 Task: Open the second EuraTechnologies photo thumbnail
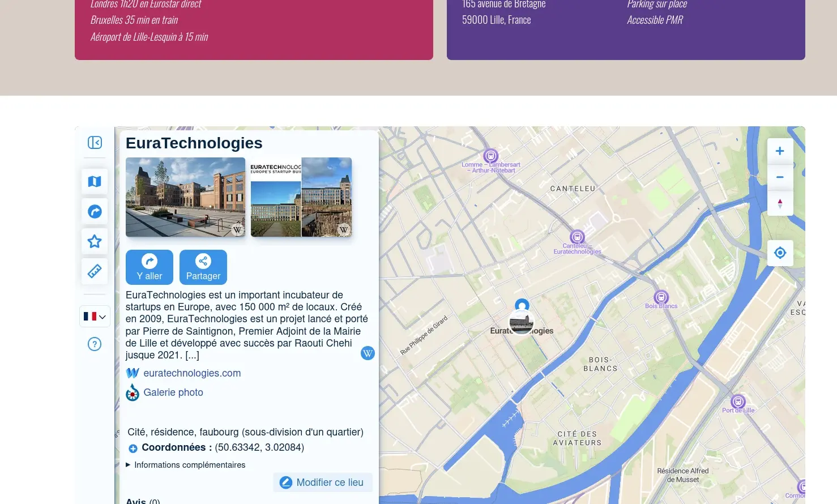(301, 197)
